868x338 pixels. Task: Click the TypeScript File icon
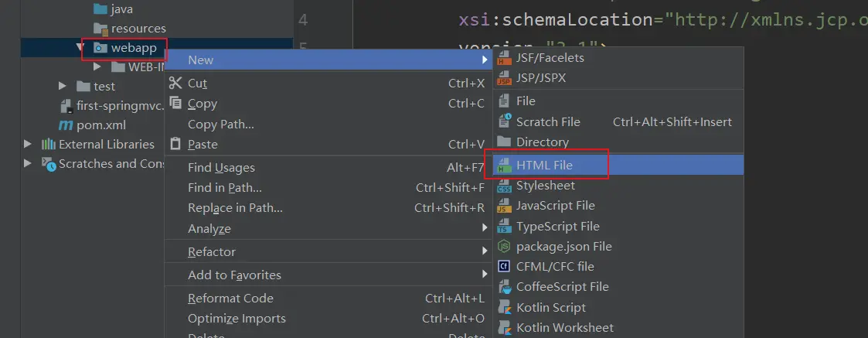[x=505, y=227]
